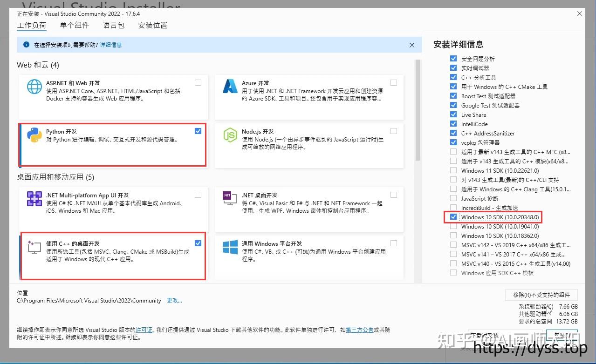Click the .NET Multi-platform App UI icon
This screenshot has height=364, width=596.
[x=34, y=199]
